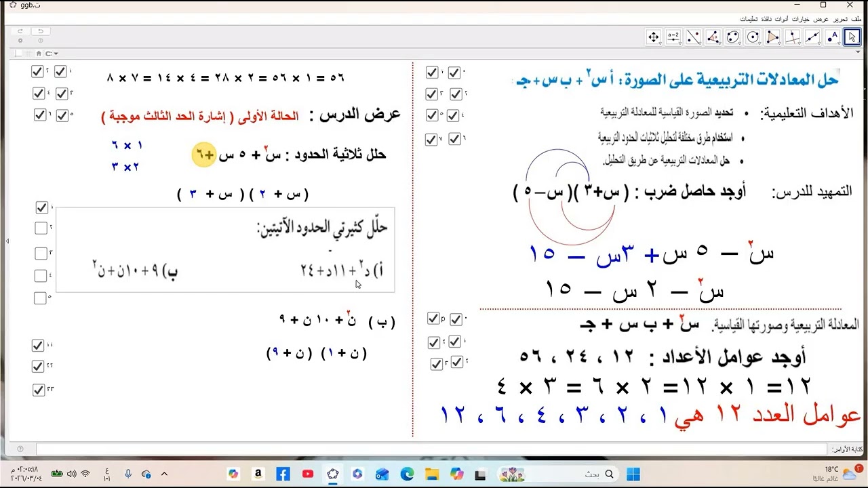The height and width of the screenshot is (488, 868).
Task: Open the نافذة menu
Action: click(768, 18)
